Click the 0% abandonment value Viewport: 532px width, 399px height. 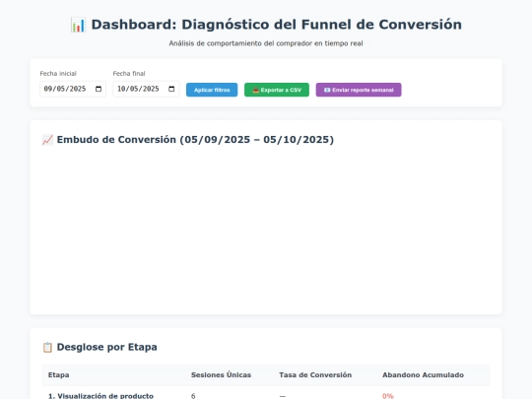tap(388, 396)
